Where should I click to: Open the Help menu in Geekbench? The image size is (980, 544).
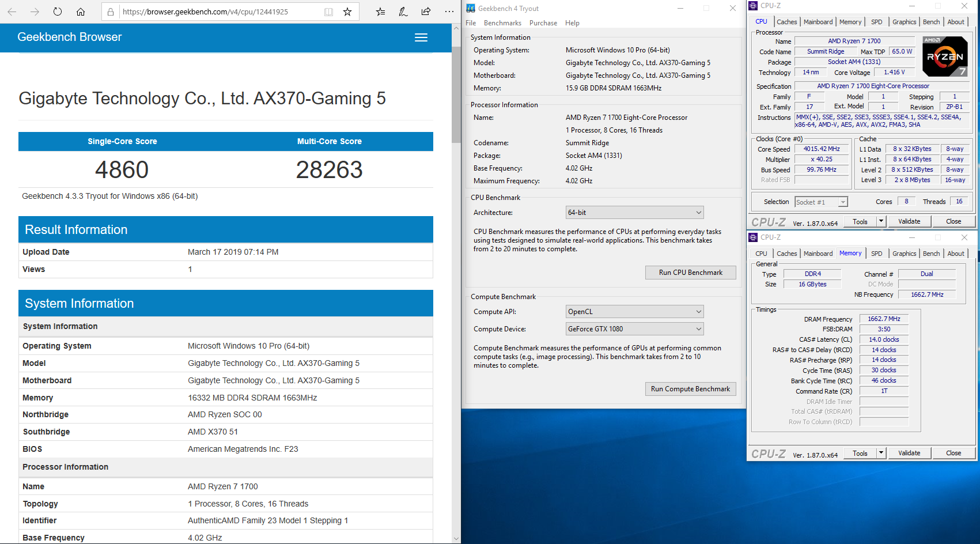tap(572, 23)
